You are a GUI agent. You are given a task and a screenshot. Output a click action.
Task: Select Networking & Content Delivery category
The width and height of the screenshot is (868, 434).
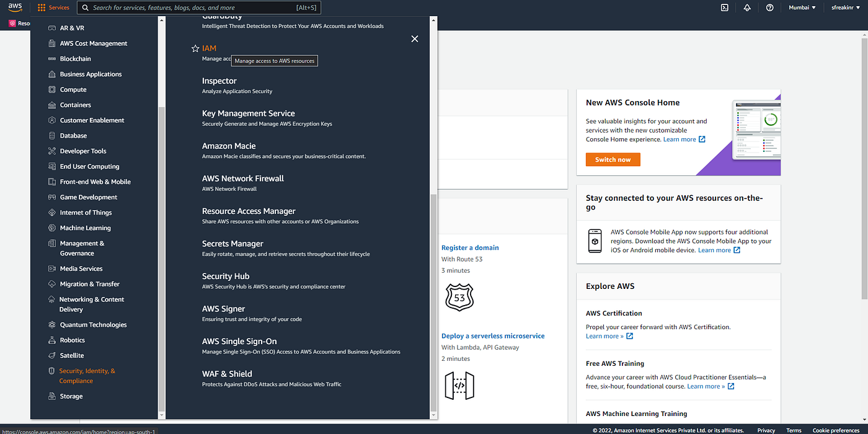pos(92,304)
